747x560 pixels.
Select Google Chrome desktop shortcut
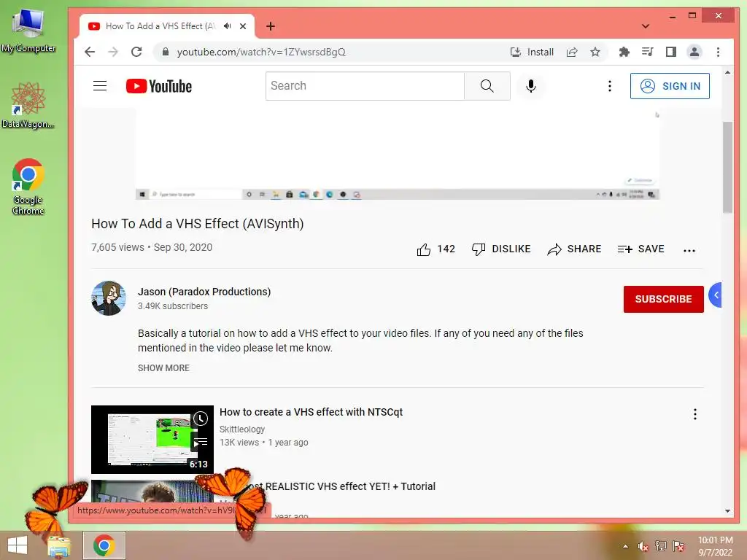click(28, 187)
